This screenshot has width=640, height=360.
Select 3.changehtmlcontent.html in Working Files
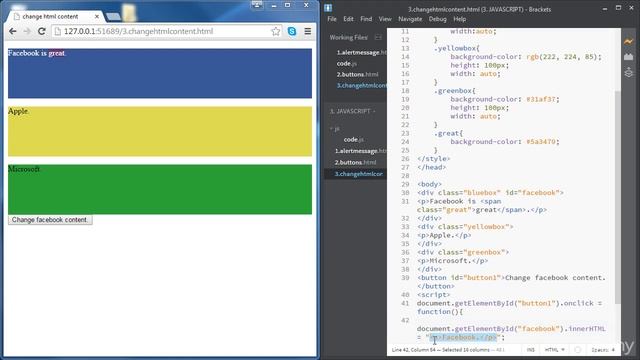361,86
